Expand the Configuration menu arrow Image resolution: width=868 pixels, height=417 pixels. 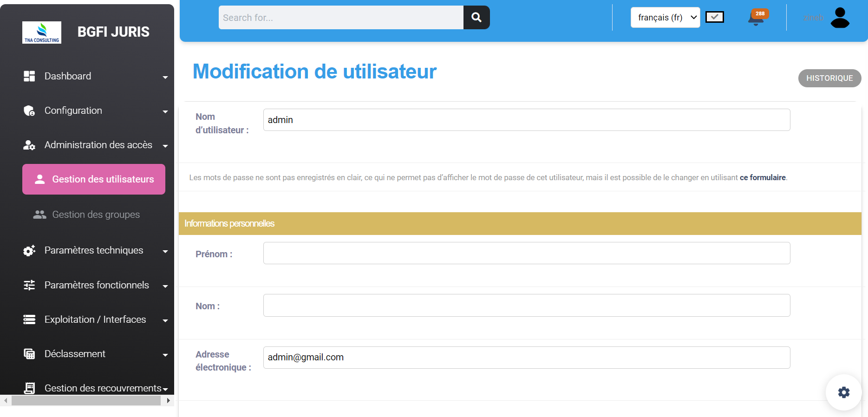click(x=165, y=111)
